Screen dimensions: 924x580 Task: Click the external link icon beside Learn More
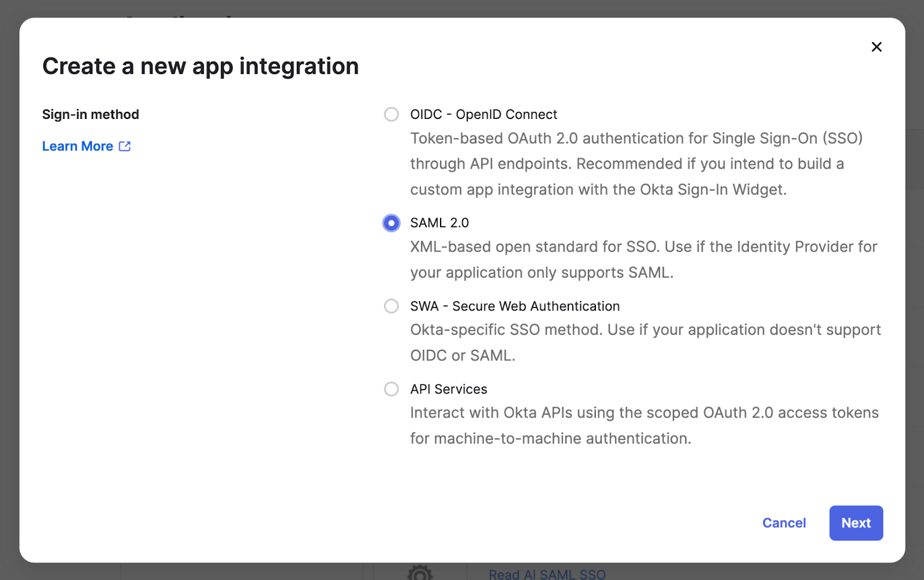pyautogui.click(x=124, y=146)
